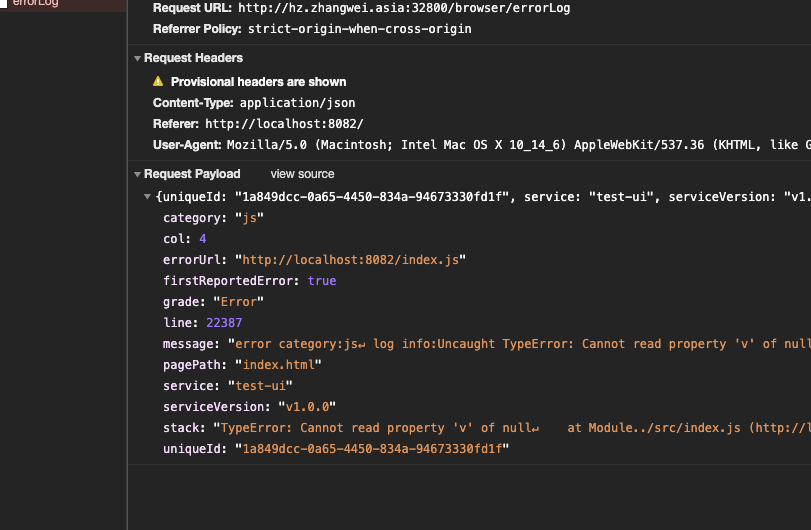Collapse the Request Payload section
This screenshot has height=530, width=811.
click(137, 174)
